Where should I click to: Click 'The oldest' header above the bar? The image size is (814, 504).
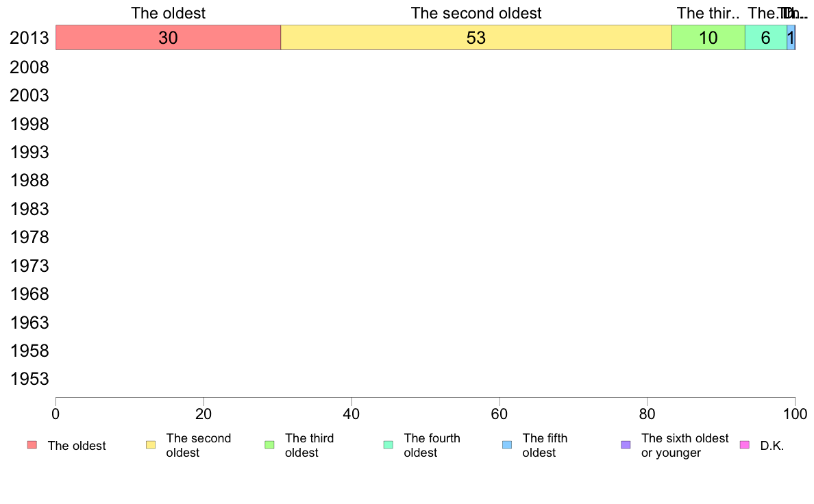pos(168,13)
